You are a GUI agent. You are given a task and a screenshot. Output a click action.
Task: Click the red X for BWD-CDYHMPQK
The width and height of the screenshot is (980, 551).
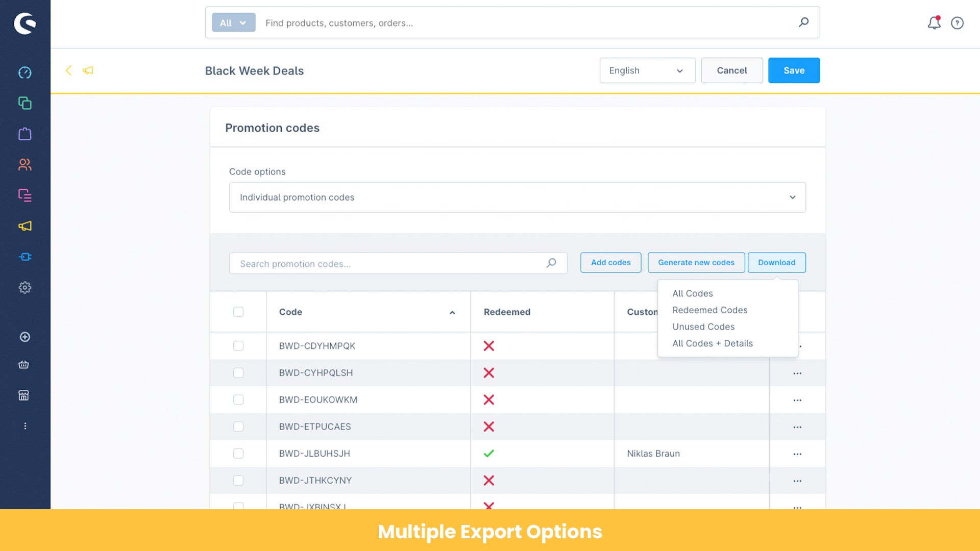[488, 346]
